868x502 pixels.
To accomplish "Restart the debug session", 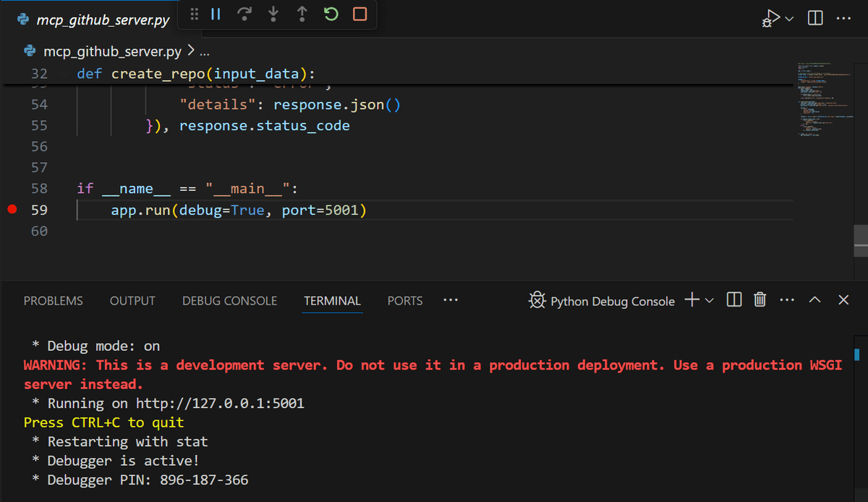I will point(331,14).
